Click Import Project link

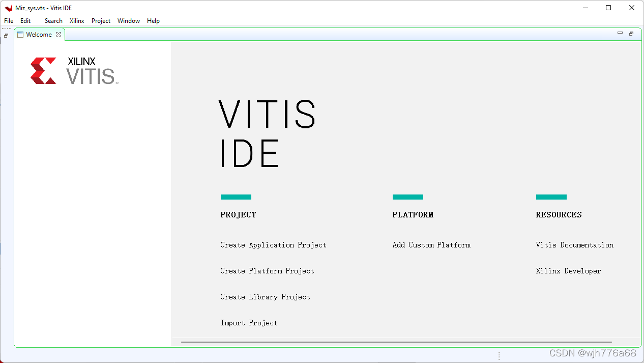pyautogui.click(x=249, y=323)
